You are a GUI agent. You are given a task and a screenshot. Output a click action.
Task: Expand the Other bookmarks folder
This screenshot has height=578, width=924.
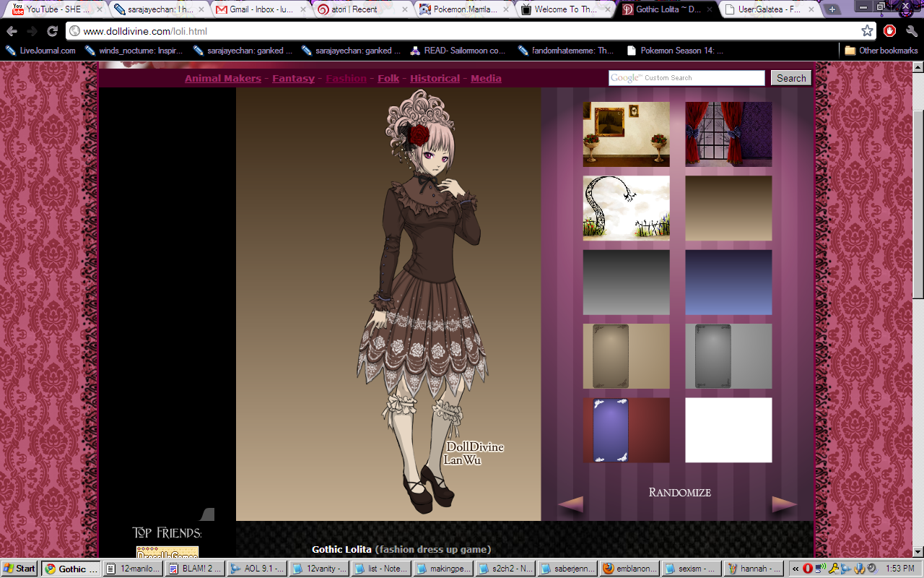[x=881, y=51]
